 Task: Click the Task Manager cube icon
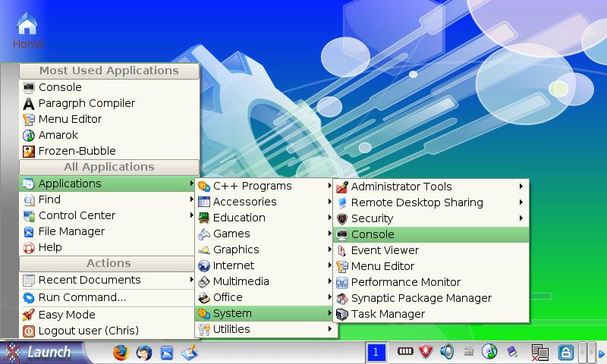pyautogui.click(x=342, y=314)
